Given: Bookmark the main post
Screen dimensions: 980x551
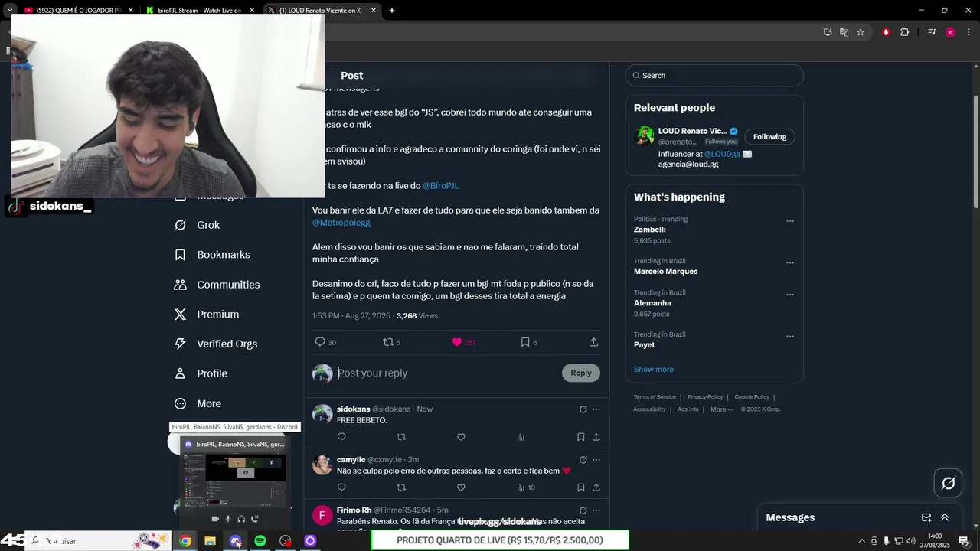Looking at the screenshot, I should [x=525, y=342].
